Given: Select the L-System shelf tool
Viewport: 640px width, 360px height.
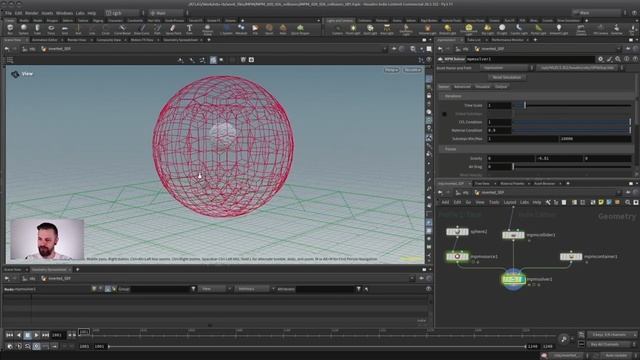Looking at the screenshot, I should tap(227, 29).
